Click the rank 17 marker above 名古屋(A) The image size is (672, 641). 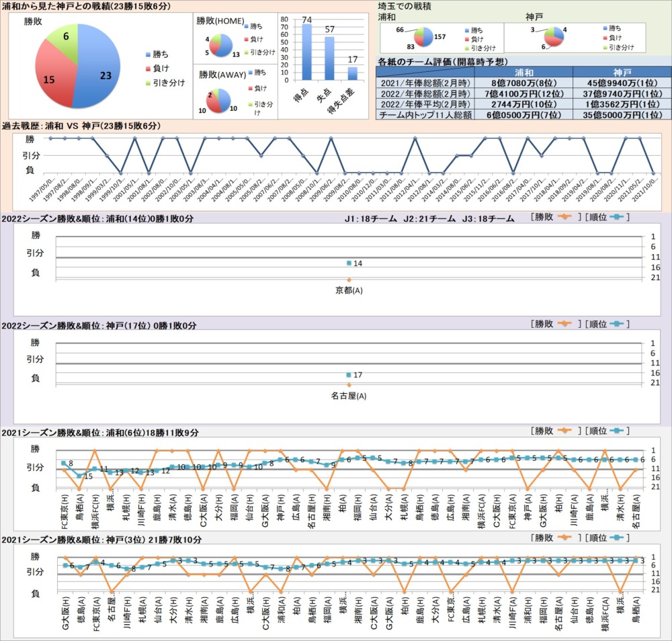coord(349,374)
